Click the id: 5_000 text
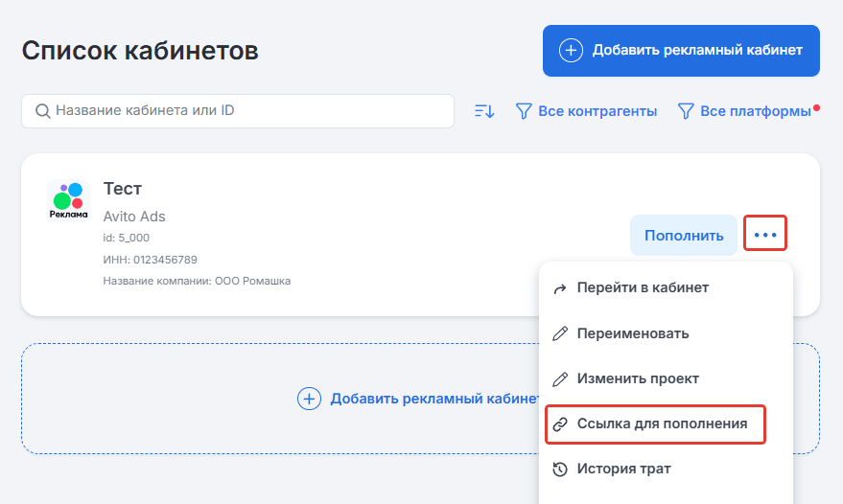Image resolution: width=843 pixels, height=504 pixels. click(127, 238)
